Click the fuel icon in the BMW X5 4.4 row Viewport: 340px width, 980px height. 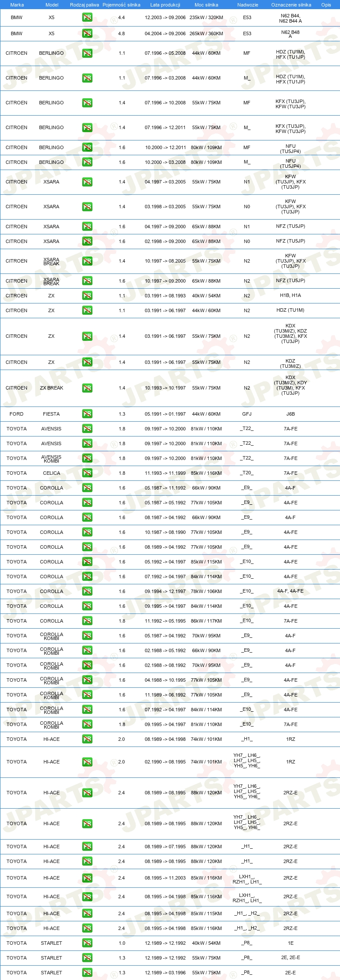pos(87,18)
